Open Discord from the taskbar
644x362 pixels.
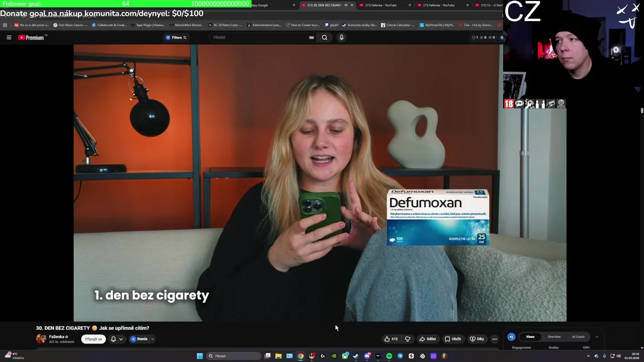tap(367, 356)
